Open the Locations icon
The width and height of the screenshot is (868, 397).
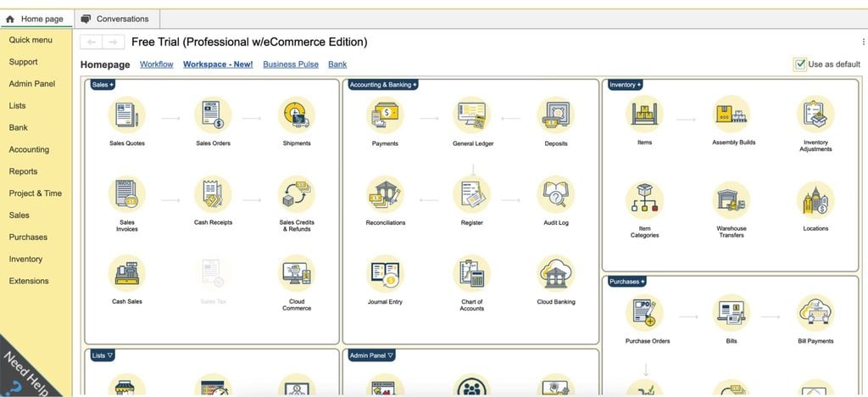click(815, 200)
